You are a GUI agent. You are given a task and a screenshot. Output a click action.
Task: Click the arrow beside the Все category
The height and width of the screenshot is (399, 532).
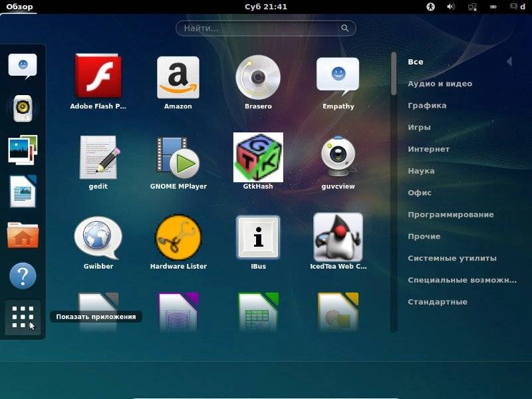[509, 61]
